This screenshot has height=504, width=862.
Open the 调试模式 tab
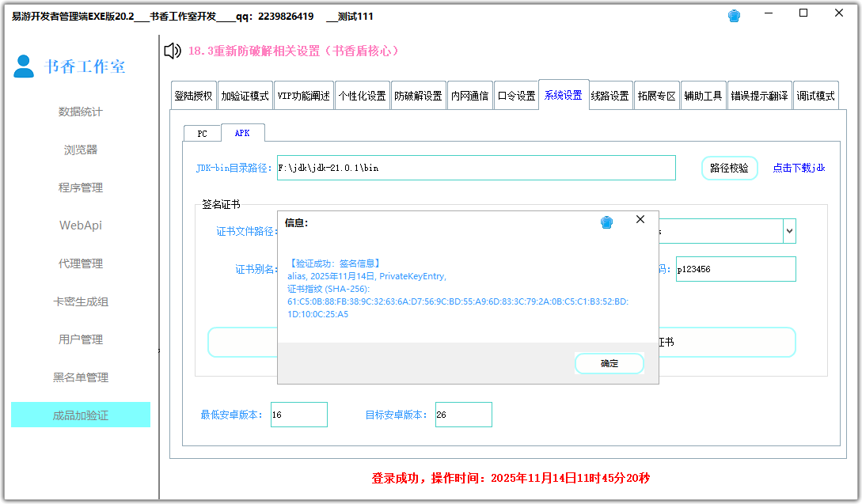[x=815, y=94]
